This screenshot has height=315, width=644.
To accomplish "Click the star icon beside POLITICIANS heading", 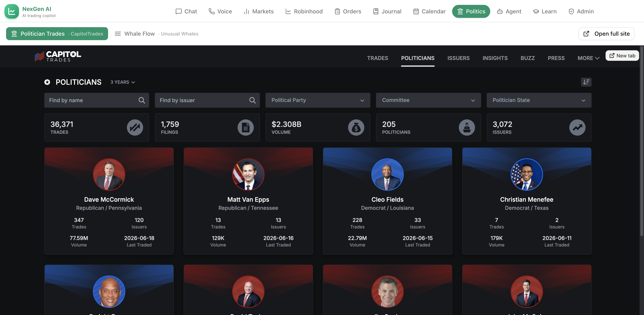I will (47, 82).
